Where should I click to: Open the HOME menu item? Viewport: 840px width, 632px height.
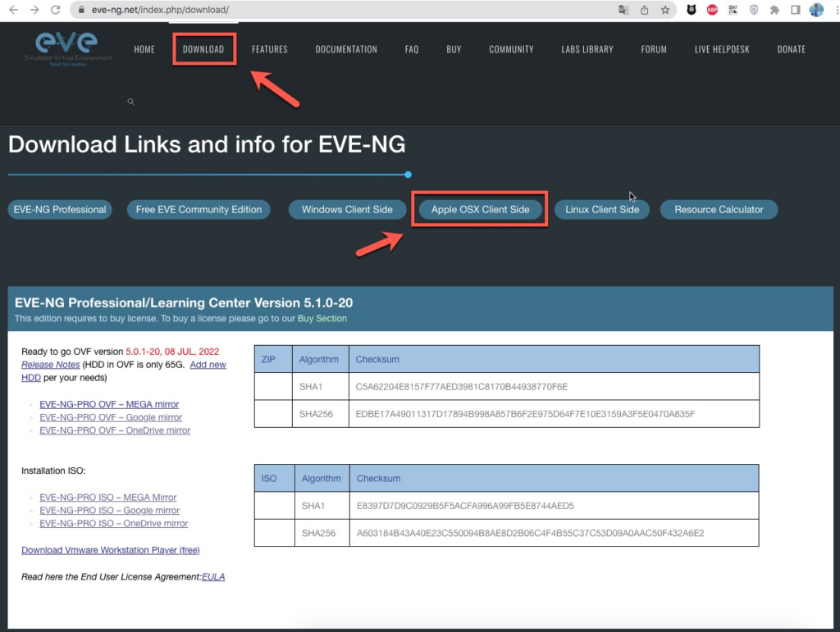pos(144,49)
